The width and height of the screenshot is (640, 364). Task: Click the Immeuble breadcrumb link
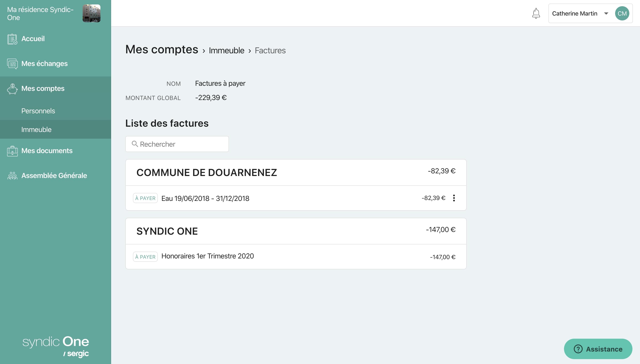[x=226, y=50]
